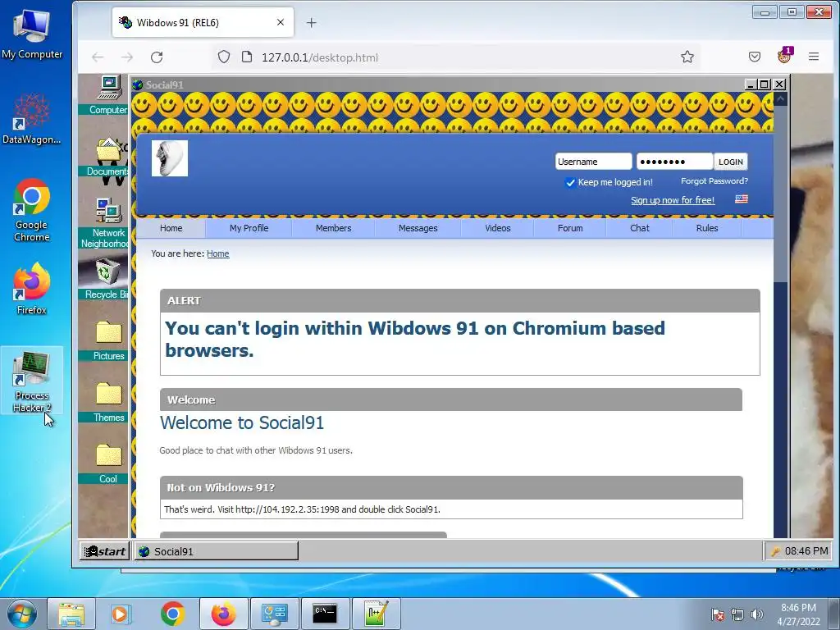Open a new Firefox tab with plus

[311, 22]
